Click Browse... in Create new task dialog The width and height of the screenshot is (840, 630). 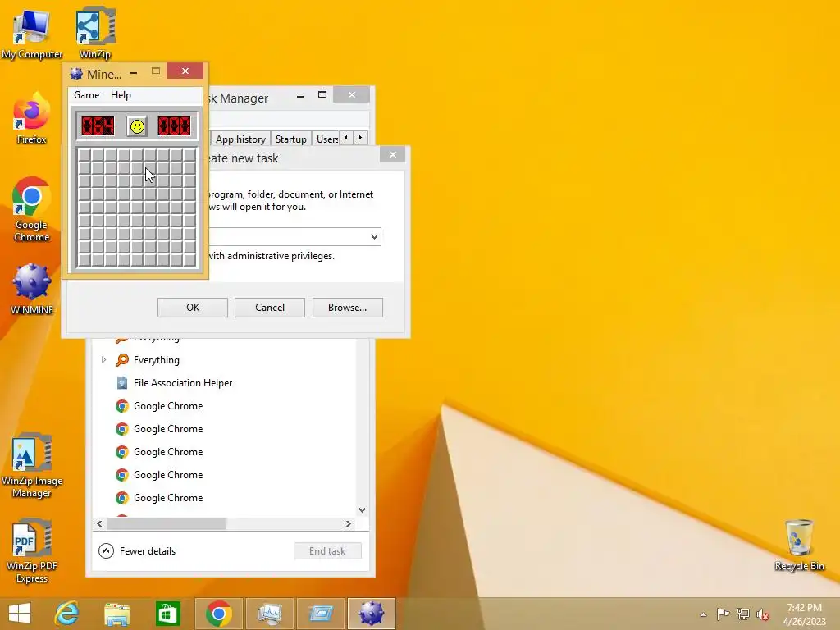(x=348, y=308)
